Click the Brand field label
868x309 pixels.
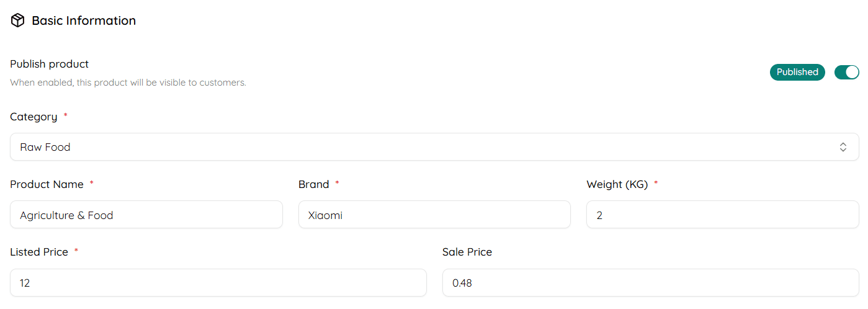314,184
